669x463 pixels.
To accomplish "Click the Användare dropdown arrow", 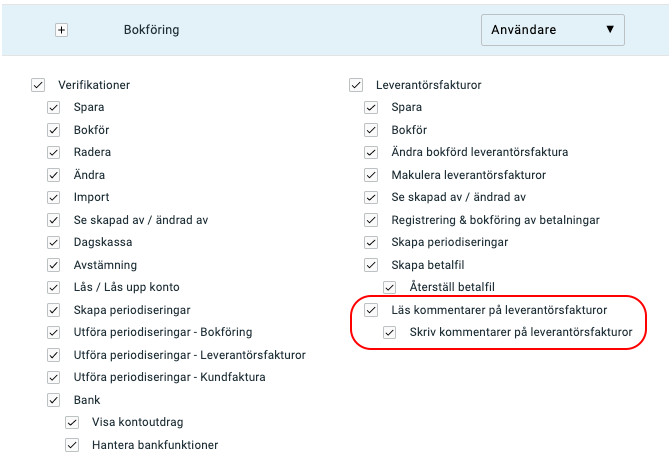I will tap(610, 29).
